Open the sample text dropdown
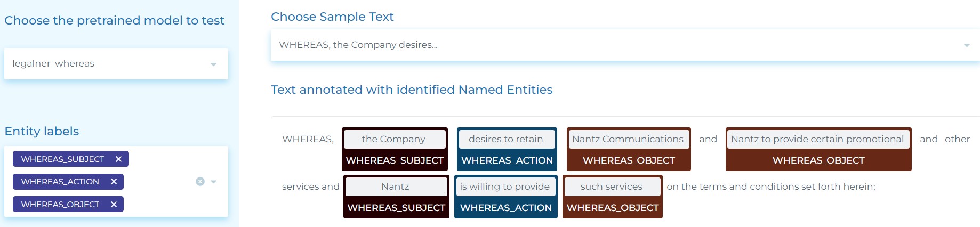 625,45
